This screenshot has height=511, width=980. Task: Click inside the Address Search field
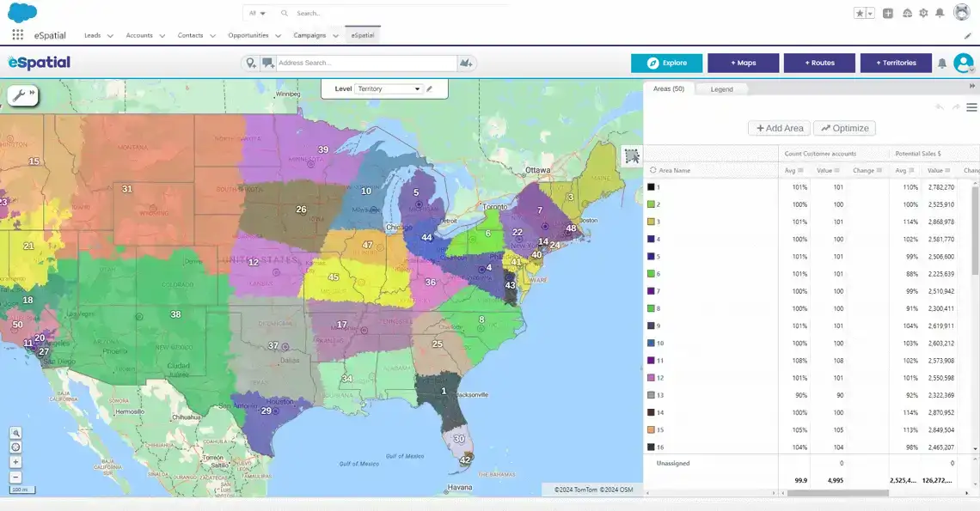tap(361, 63)
